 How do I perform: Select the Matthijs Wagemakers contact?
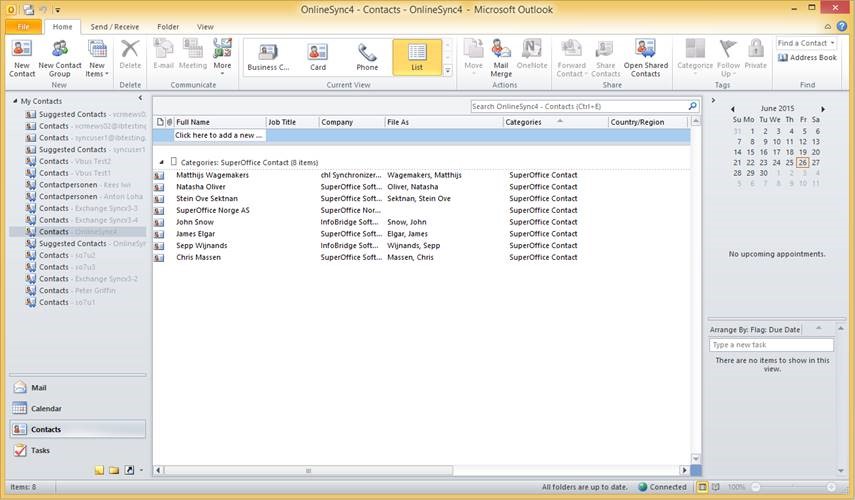[x=421, y=175]
